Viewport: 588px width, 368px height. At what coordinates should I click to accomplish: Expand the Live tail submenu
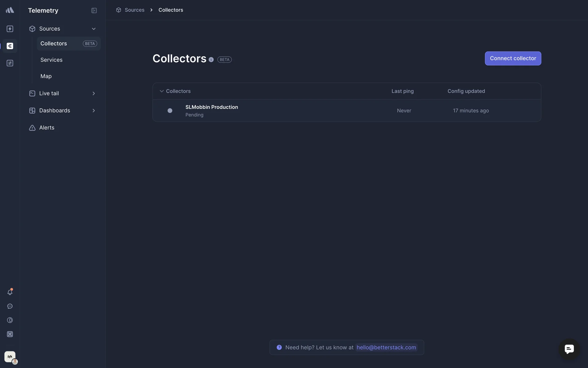[94, 94]
